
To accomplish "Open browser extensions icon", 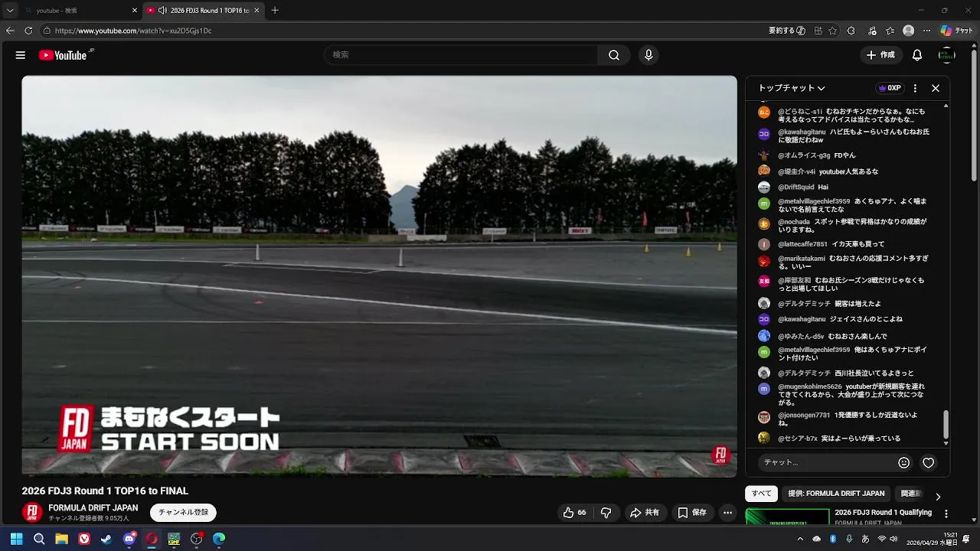I will click(x=851, y=31).
